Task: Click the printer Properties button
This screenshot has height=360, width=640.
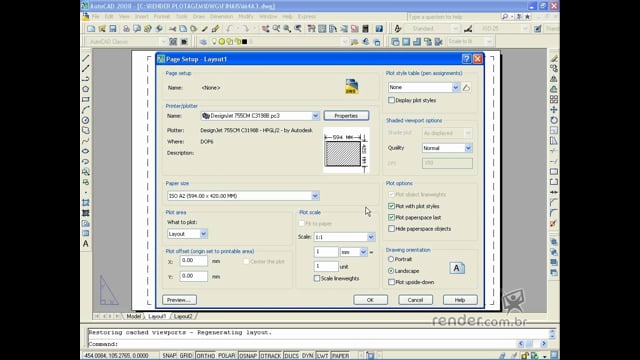Action: (x=346, y=116)
